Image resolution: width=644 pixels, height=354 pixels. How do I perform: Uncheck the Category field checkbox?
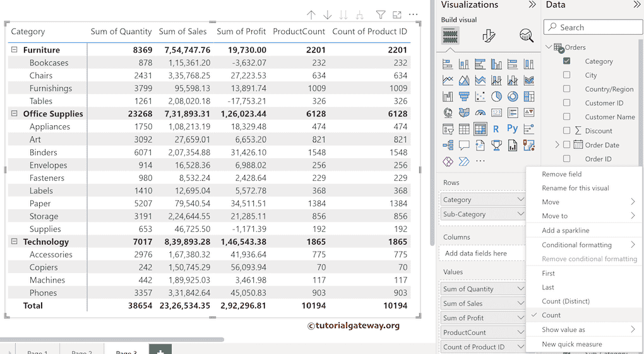pos(567,61)
